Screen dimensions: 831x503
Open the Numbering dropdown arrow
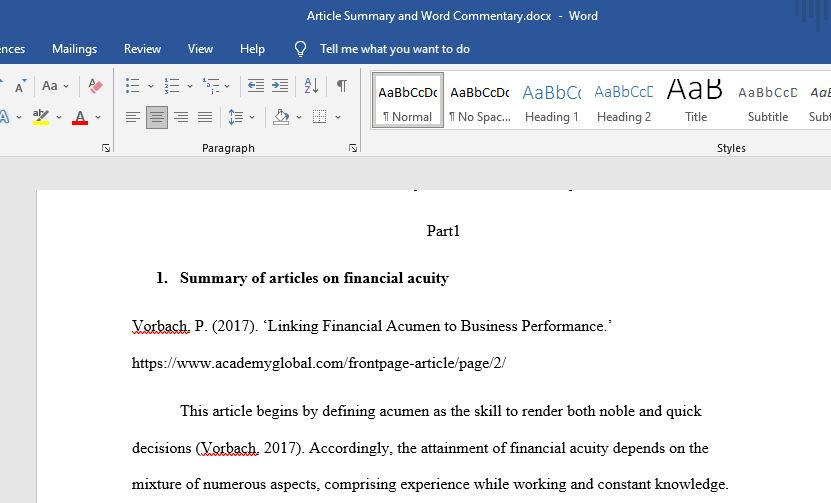tap(189, 86)
